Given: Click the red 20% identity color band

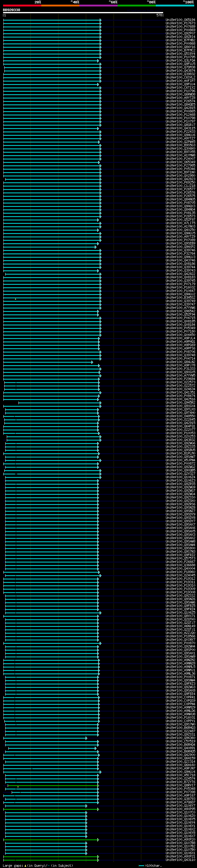Looking at the screenshot, I should click(x=22, y=6).
